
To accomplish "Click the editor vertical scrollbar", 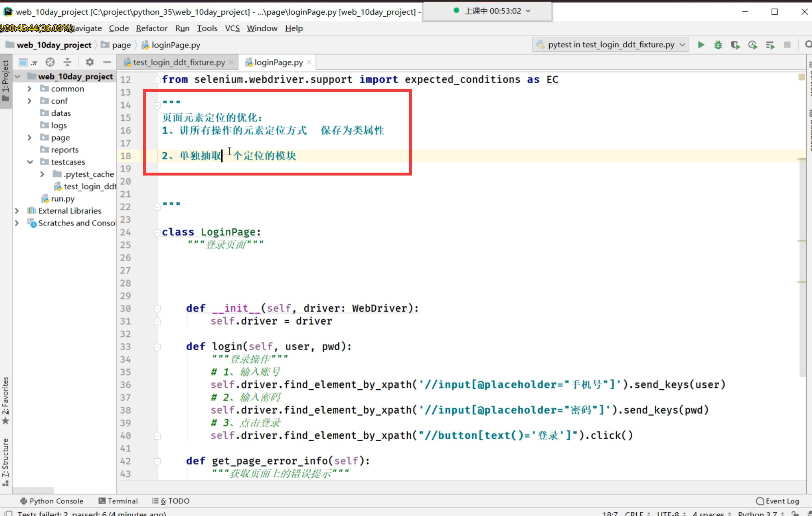I will point(802,264).
